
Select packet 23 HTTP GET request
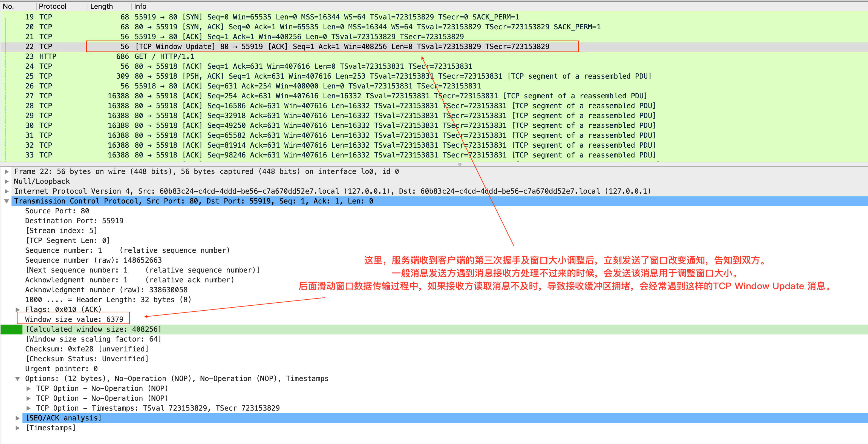164,56
